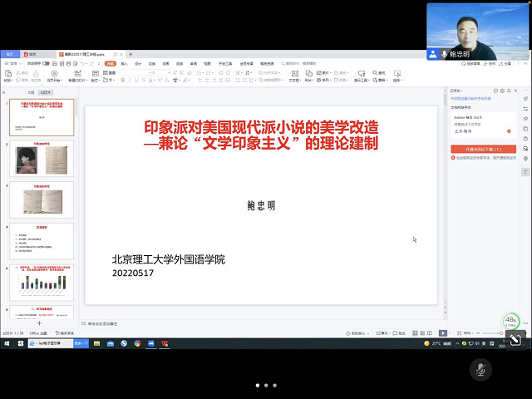Open the Developer Tools (开发工具) ribbon tab
The image size is (532, 399).
click(225, 63)
